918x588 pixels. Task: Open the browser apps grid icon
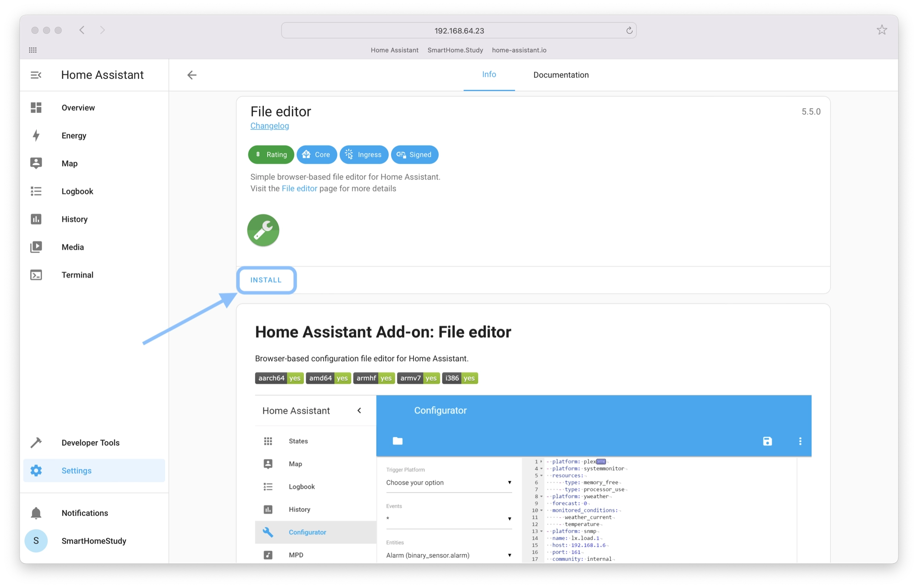(x=33, y=50)
